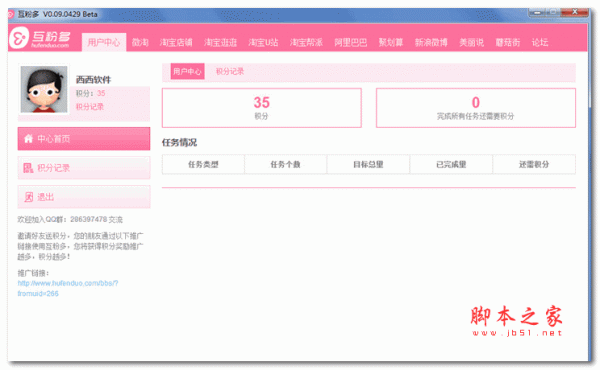Select the 用户中心 sub-tab in content area

(187, 71)
